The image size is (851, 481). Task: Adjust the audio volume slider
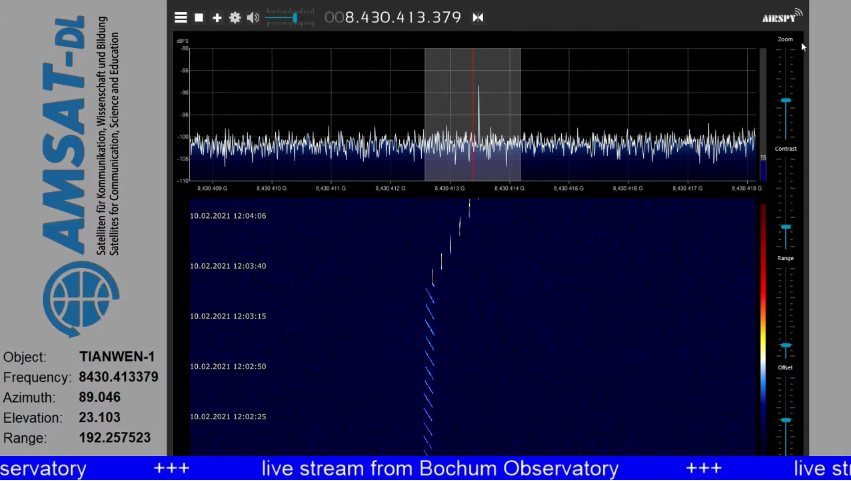(x=294, y=17)
